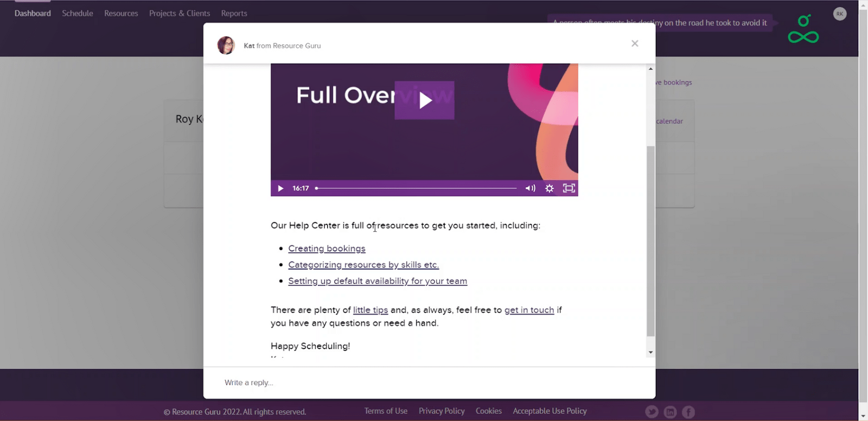868x421 pixels.
Task: Click Kat's avatar picture
Action: coord(226,46)
